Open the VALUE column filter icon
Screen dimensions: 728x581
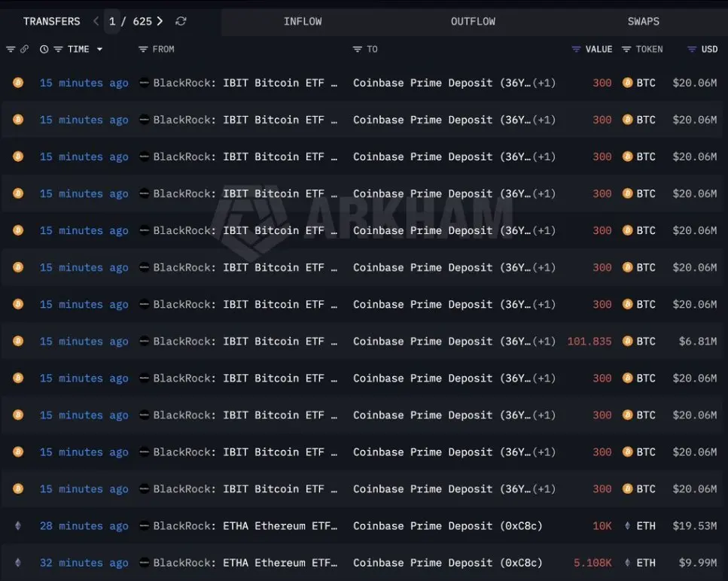coord(576,49)
